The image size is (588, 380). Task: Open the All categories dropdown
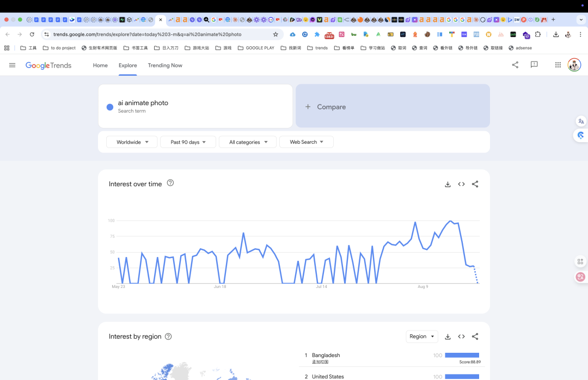pos(248,142)
